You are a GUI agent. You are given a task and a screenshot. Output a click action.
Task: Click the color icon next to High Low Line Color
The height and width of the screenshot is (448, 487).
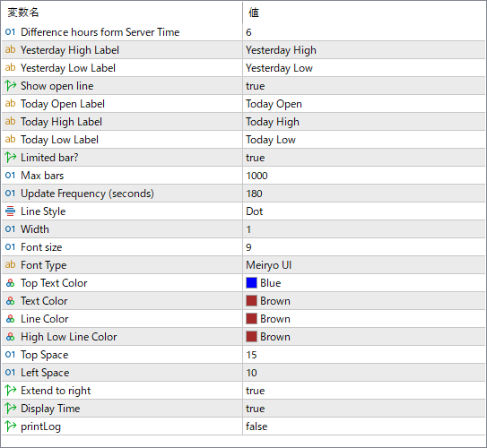[x=10, y=337]
